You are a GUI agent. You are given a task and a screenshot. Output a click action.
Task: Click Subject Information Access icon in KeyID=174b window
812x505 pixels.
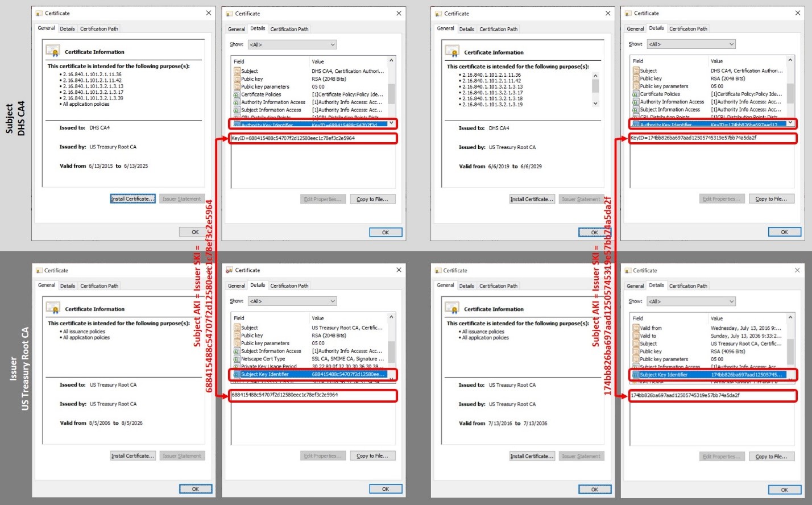pos(636,109)
